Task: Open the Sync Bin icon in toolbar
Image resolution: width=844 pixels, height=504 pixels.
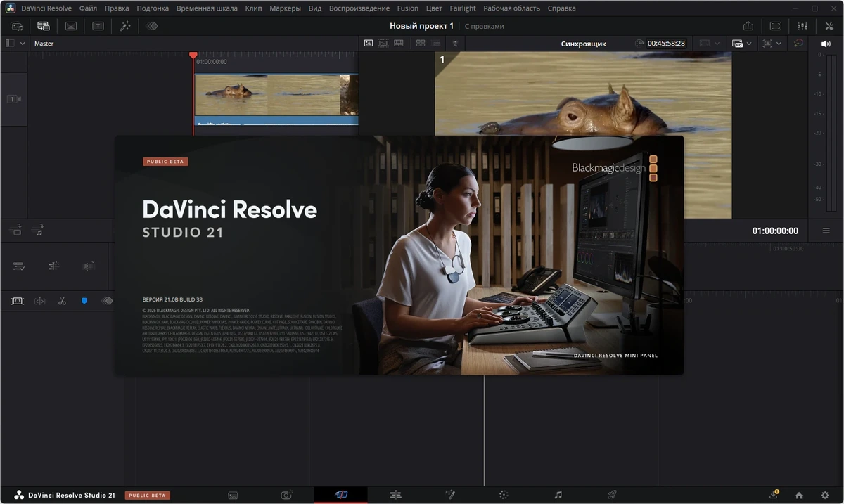Action: 44,26
